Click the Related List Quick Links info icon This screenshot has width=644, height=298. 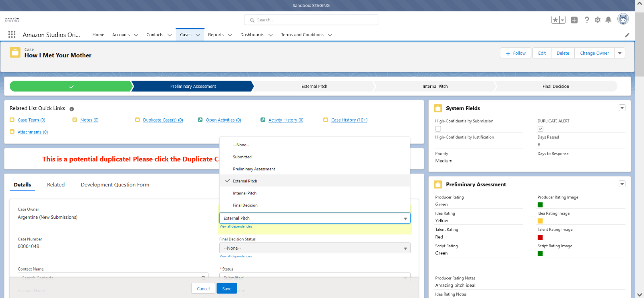[72, 109]
